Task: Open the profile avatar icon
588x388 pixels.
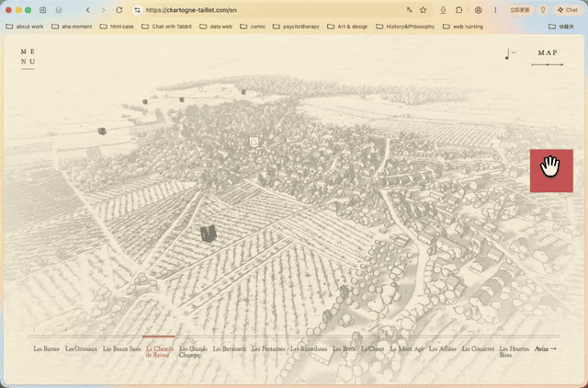Action: [478, 10]
